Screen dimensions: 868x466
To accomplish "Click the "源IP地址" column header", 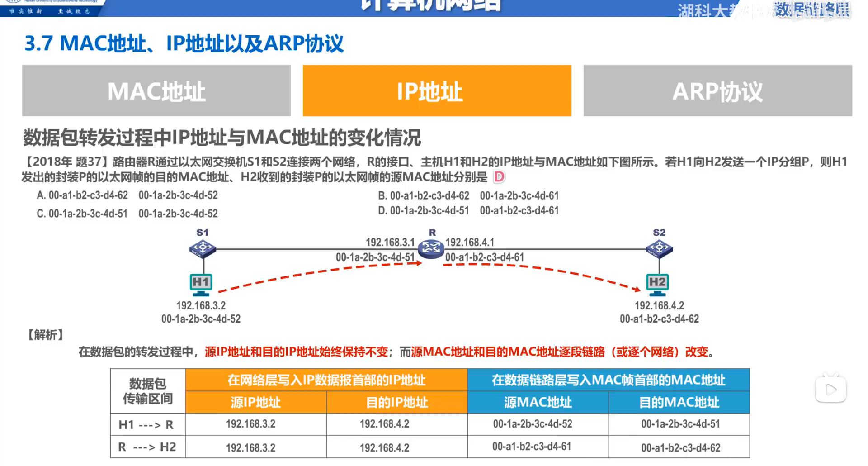I will tap(256, 402).
